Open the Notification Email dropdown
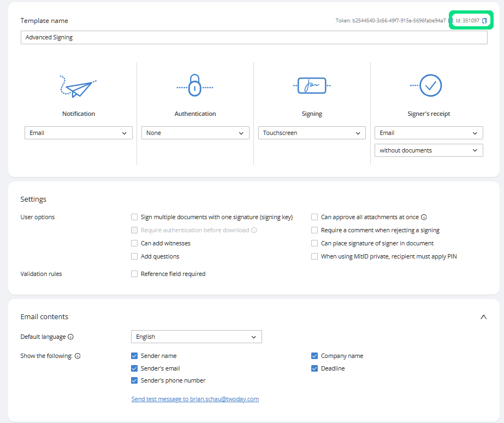This screenshot has height=423, width=504. coord(79,133)
